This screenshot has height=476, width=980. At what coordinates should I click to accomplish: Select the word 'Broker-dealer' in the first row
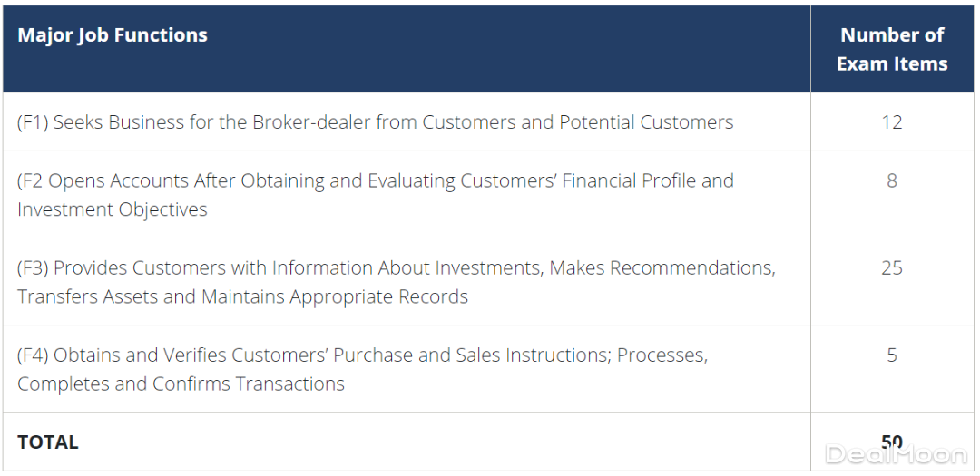(314, 122)
